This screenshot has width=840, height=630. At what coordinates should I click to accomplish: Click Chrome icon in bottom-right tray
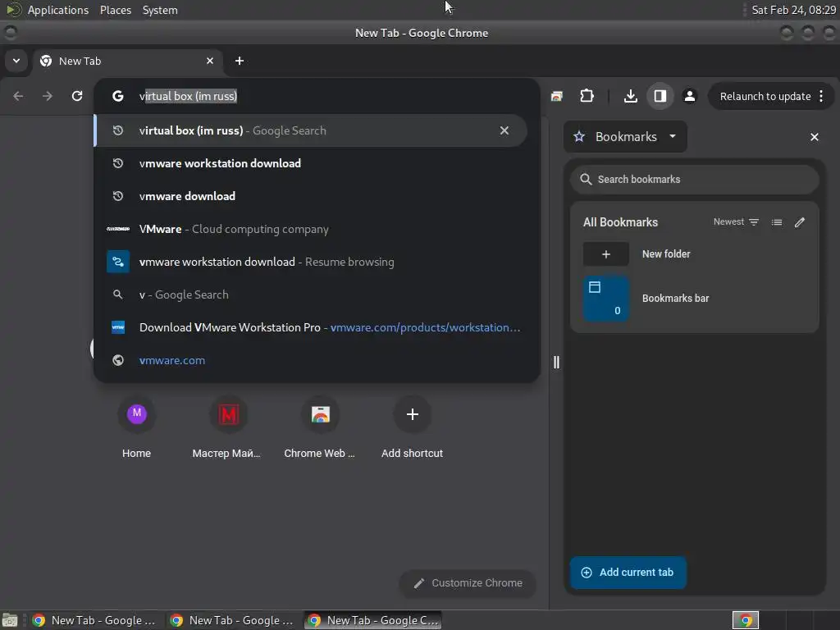coord(745,620)
